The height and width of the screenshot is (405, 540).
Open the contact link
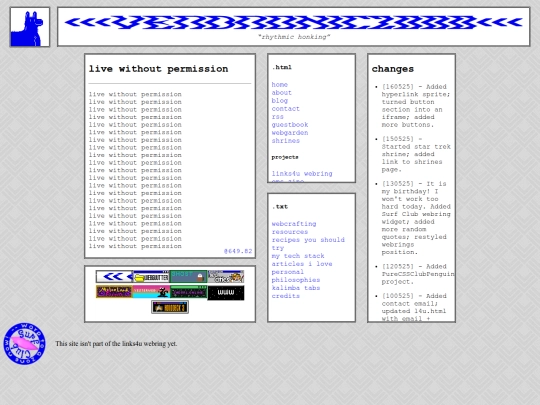[x=285, y=108]
